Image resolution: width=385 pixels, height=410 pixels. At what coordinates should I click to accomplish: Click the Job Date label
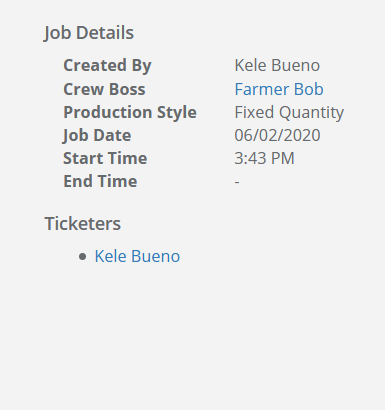(x=97, y=135)
